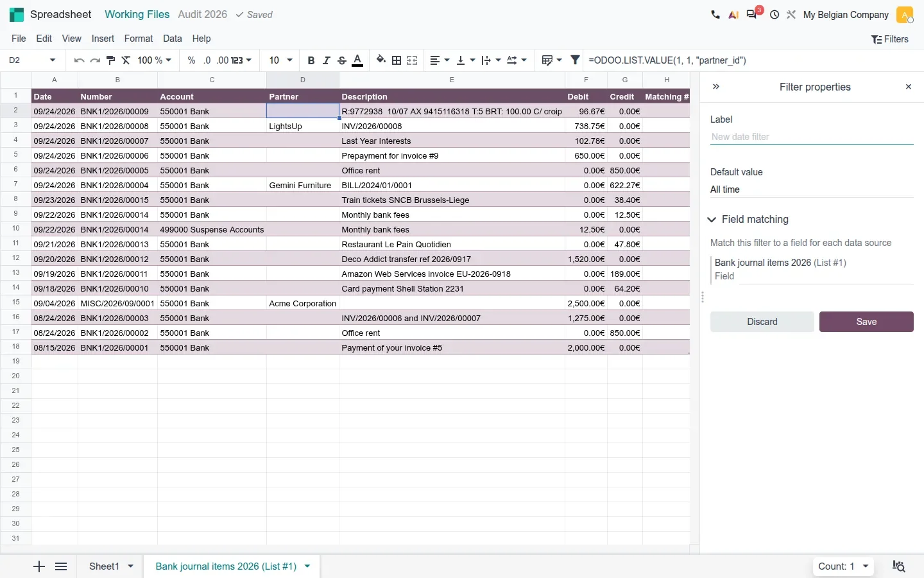The width and height of the screenshot is (924, 578).
Task: Click the Save button
Action: (x=866, y=322)
